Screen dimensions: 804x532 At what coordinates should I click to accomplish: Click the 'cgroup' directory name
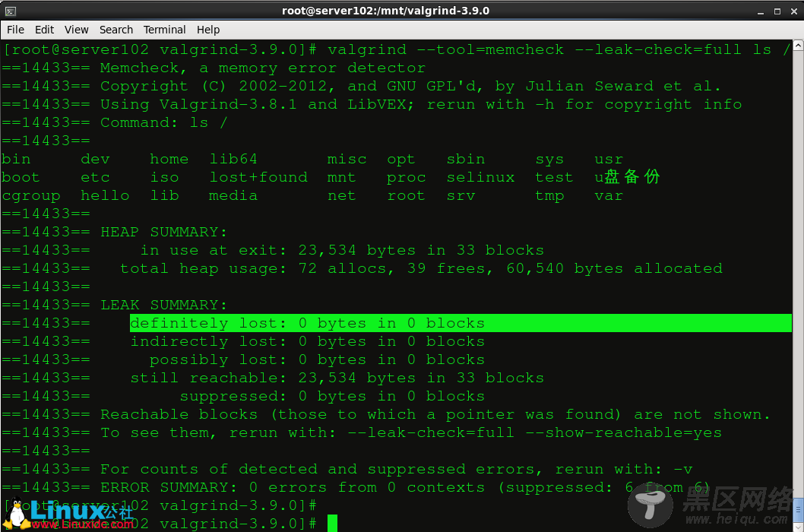point(30,196)
